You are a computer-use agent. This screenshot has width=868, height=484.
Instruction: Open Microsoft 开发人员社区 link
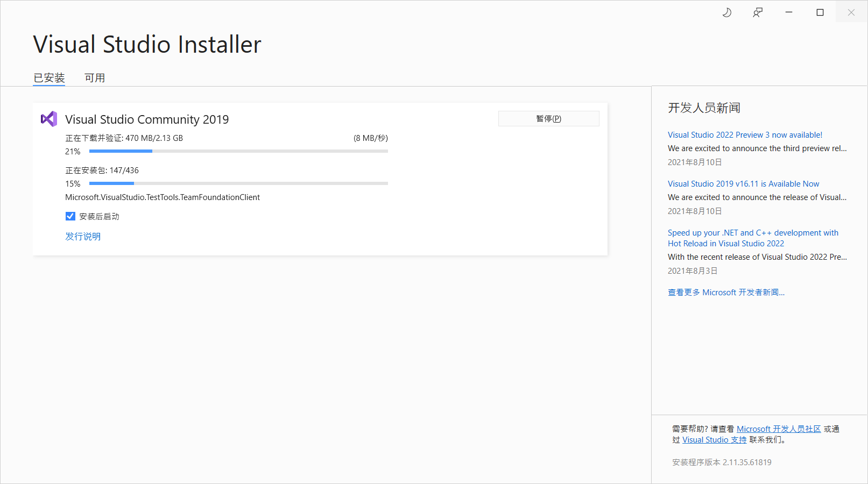(779, 429)
